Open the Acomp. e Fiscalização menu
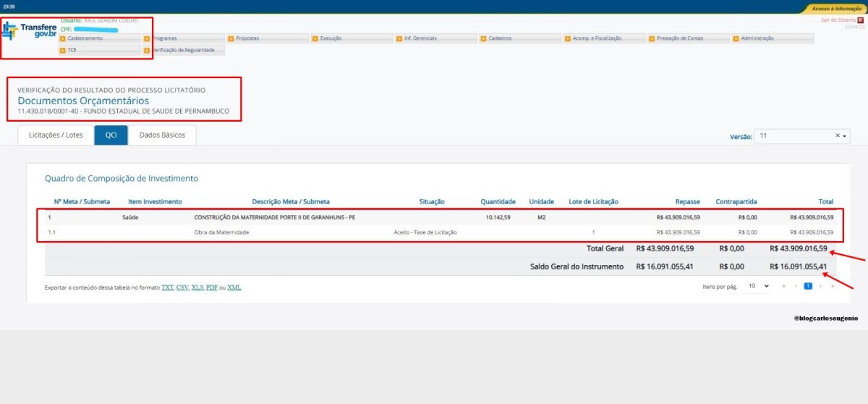868x404 pixels. (603, 38)
